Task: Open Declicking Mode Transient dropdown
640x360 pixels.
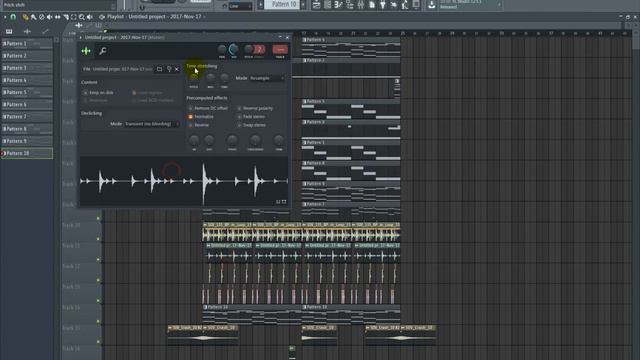Action: pyautogui.click(x=152, y=124)
